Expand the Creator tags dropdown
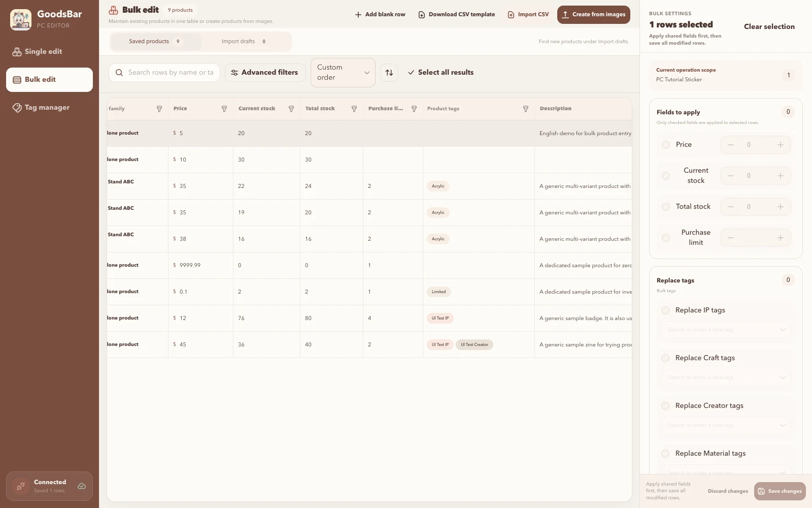This screenshot has width=812, height=508. (x=782, y=425)
